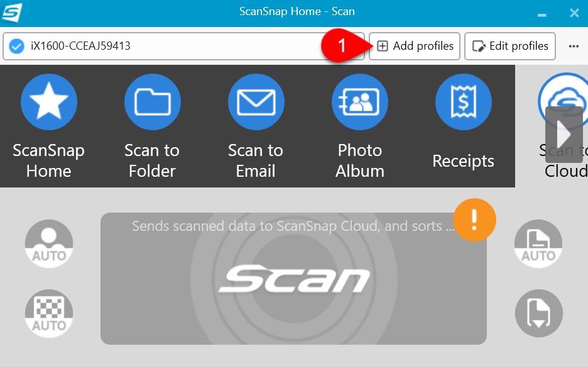The width and height of the screenshot is (588, 368).
Task: Click the 'Sends scanned data to ScanSnap Cloud' description
Action: point(293,226)
